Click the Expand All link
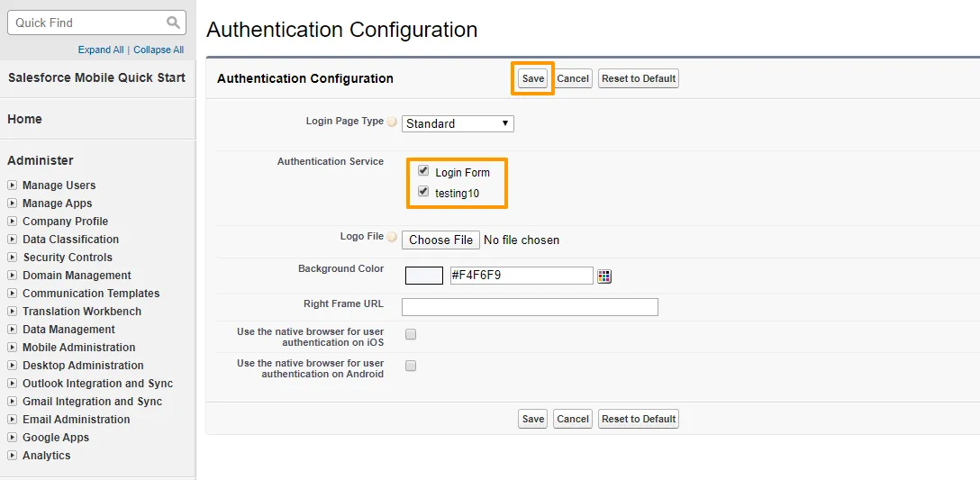Screen dimensions: 980x480 (101, 50)
